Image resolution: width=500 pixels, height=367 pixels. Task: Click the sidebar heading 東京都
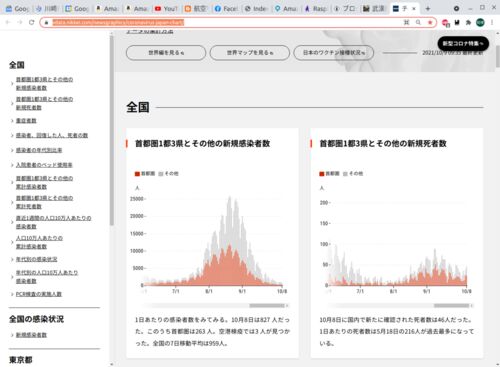click(x=21, y=360)
